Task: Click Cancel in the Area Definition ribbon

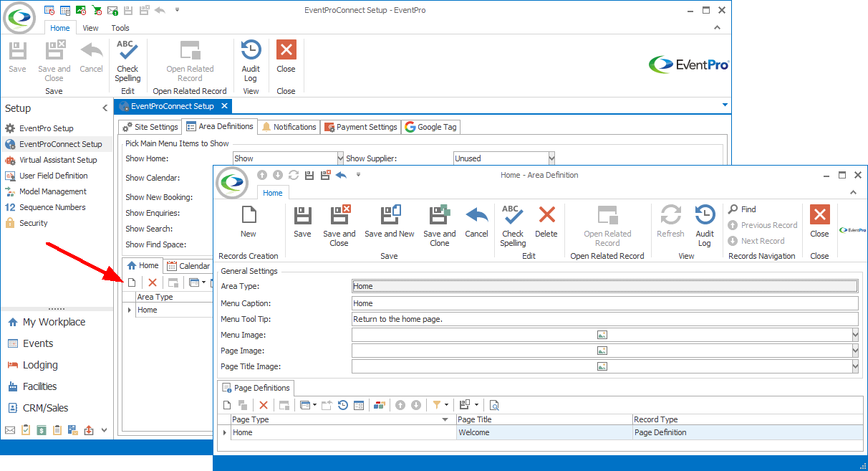Action: (476, 222)
